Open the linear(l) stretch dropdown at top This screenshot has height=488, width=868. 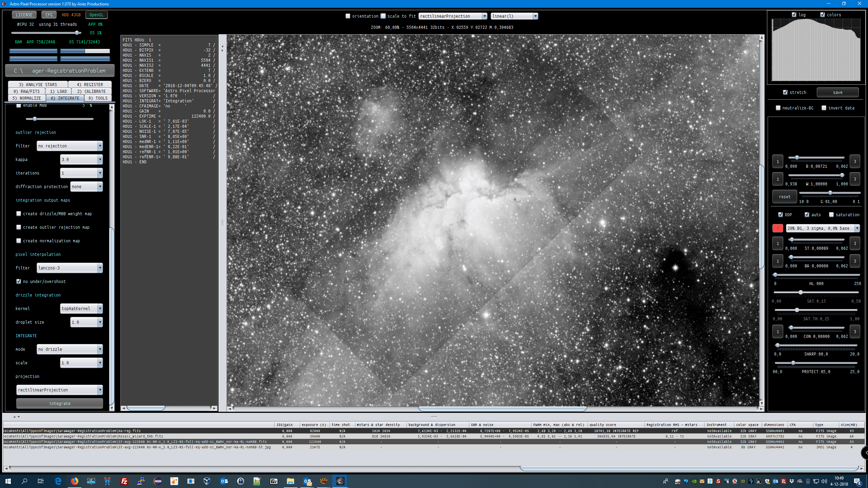point(514,16)
